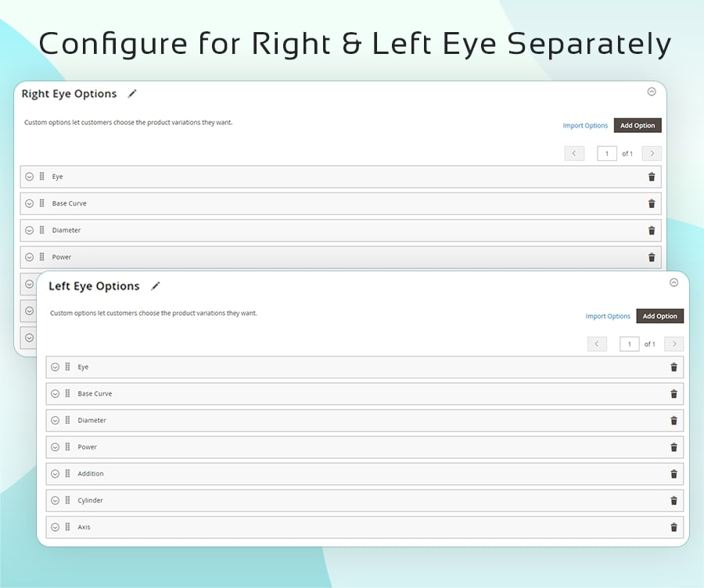Delete the Power option in Right Eye
The height and width of the screenshot is (588, 704).
[x=652, y=257]
